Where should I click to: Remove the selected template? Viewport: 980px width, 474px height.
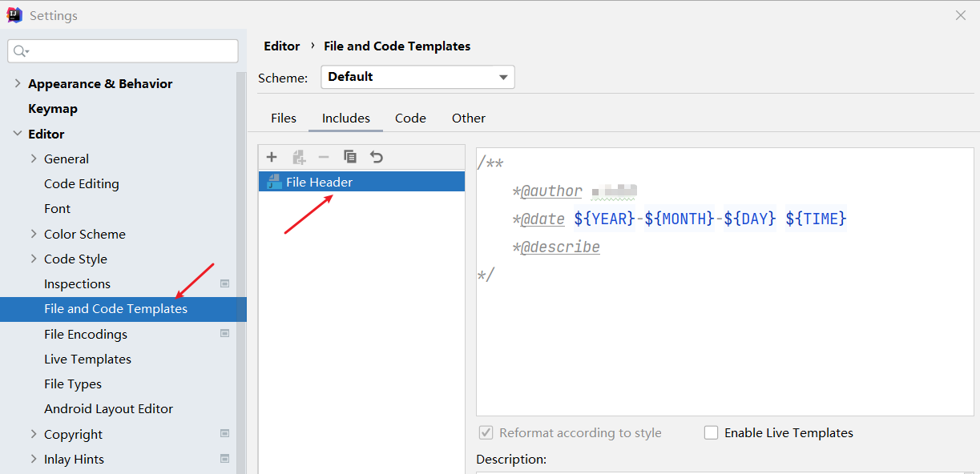point(324,157)
